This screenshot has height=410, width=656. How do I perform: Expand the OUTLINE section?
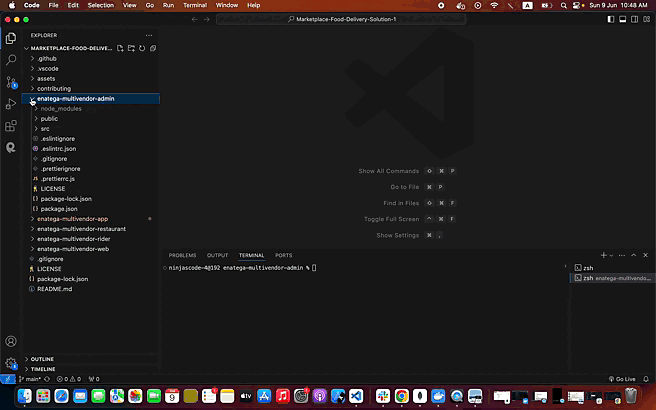pyautogui.click(x=42, y=358)
